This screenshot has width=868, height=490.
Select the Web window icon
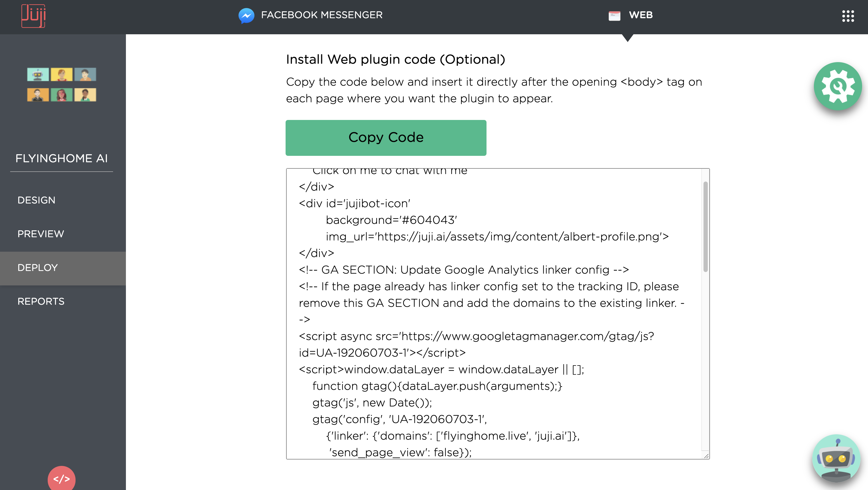click(614, 16)
